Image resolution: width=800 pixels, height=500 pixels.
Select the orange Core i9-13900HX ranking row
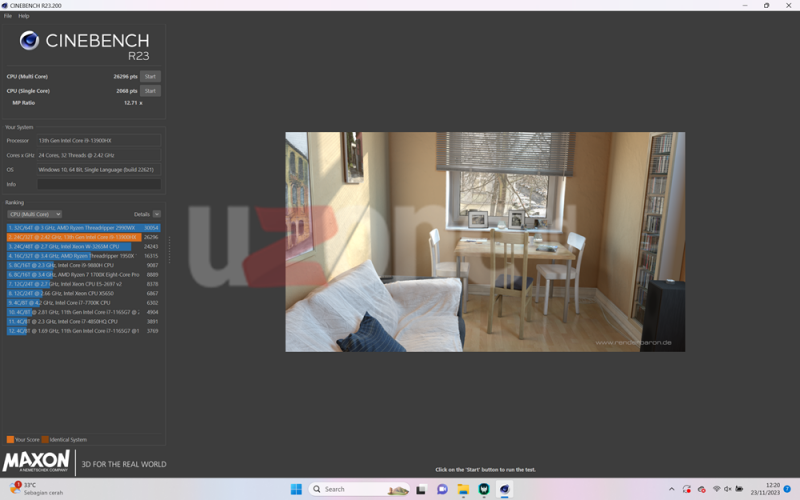(83, 237)
